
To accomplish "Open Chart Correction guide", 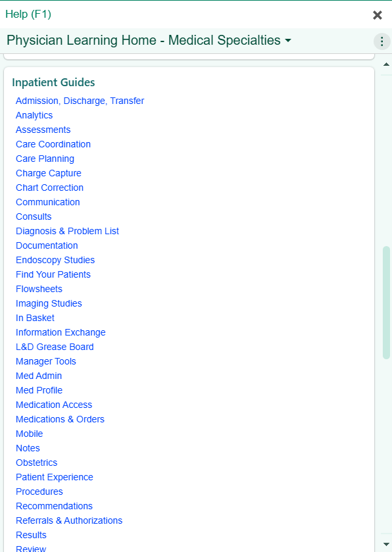I will click(x=49, y=188).
